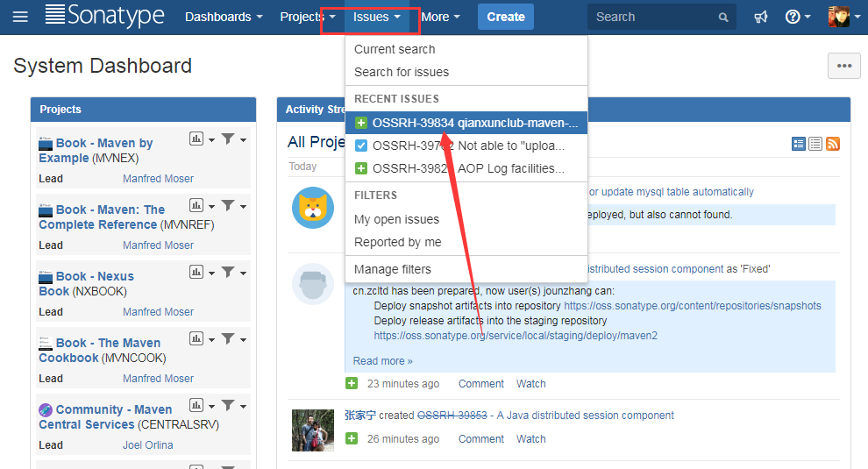Open the Dashboards menu

[x=224, y=18]
